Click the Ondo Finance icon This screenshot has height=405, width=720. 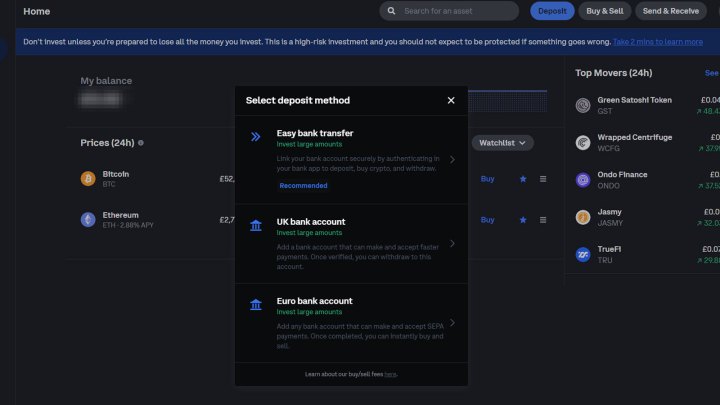583,180
